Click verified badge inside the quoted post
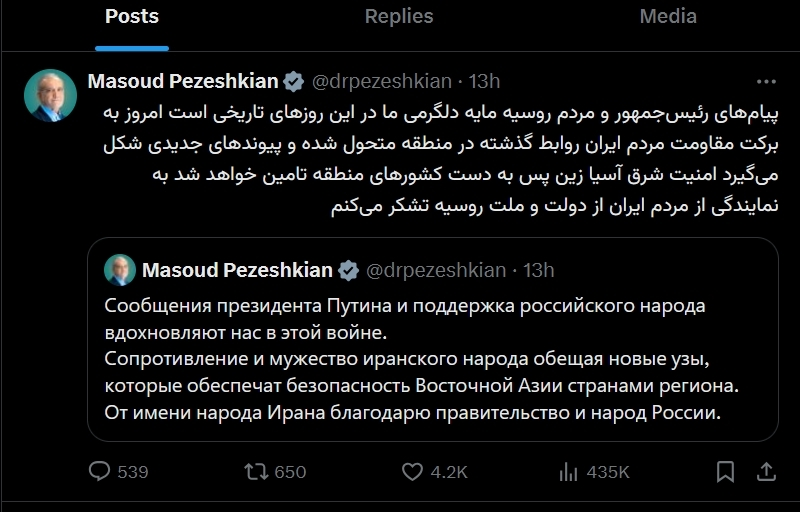Screen dimensions: 800x512 tap(349, 270)
